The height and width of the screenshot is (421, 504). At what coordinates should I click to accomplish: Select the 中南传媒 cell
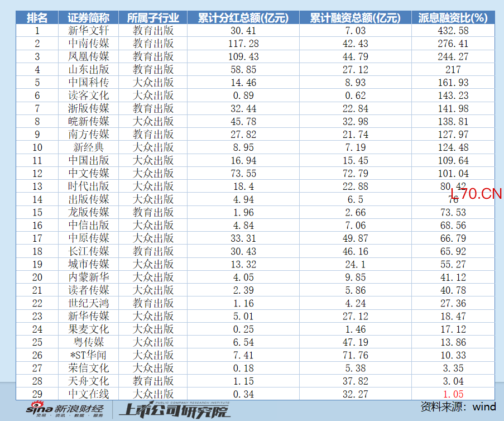(89, 44)
